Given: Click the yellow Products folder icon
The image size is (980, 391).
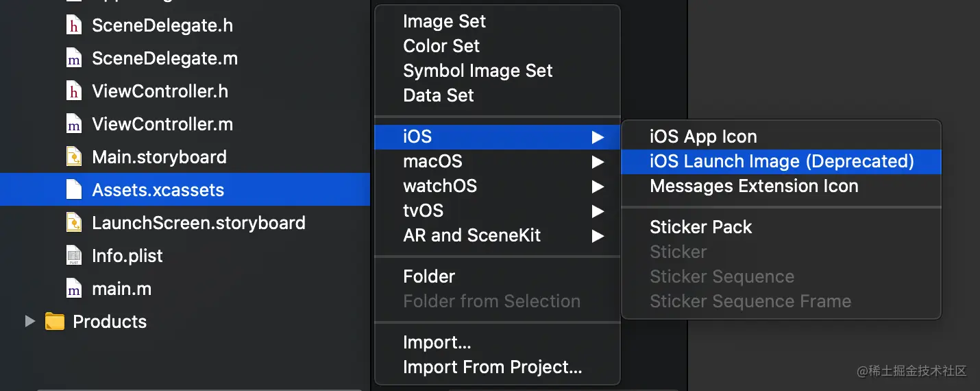Looking at the screenshot, I should point(55,322).
